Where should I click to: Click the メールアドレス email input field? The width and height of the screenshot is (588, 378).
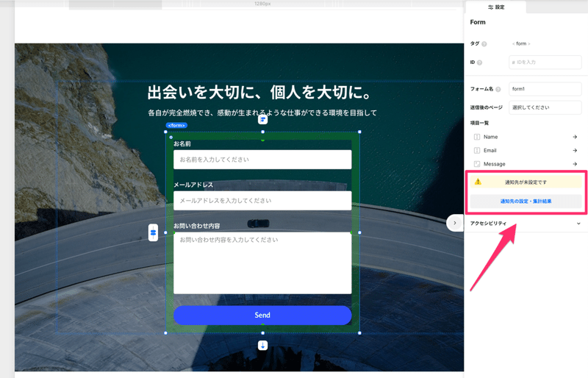click(x=262, y=201)
